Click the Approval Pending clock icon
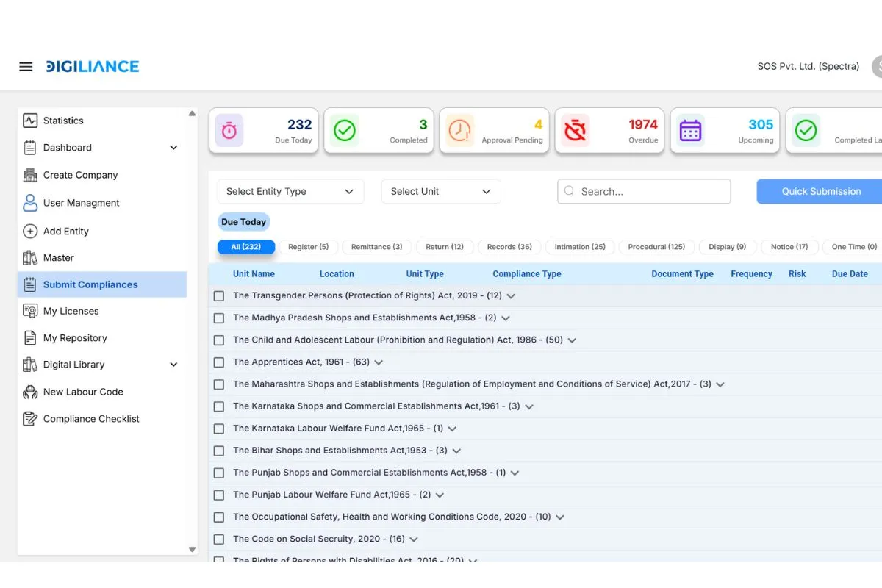The height and width of the screenshot is (588, 882). coord(460,131)
